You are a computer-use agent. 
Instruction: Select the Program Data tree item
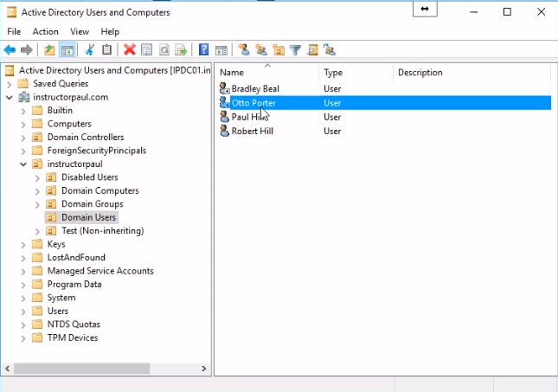click(74, 284)
